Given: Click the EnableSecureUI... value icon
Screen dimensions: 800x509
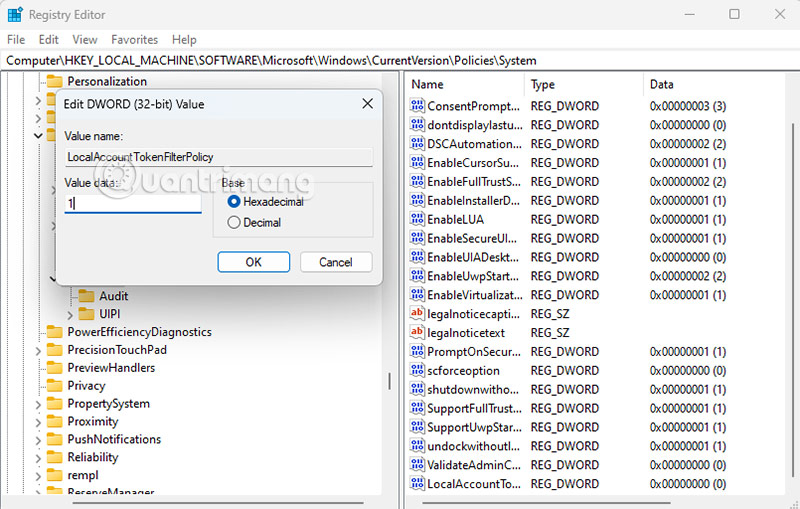Looking at the screenshot, I should tap(417, 238).
